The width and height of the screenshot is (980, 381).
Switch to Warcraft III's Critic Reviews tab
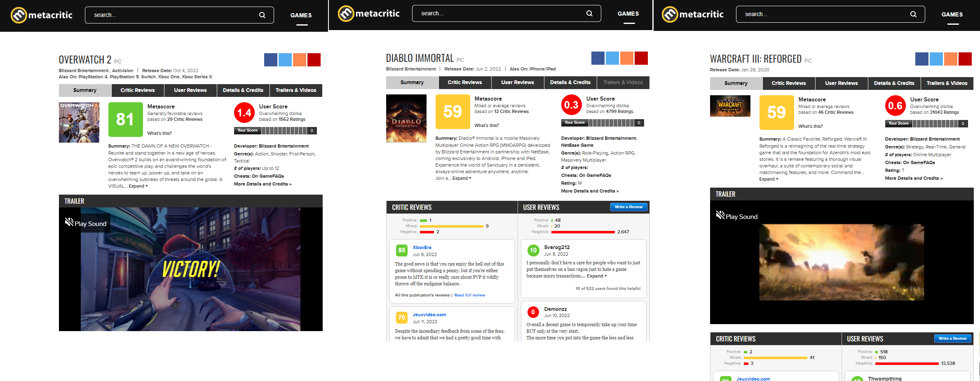pos(789,83)
